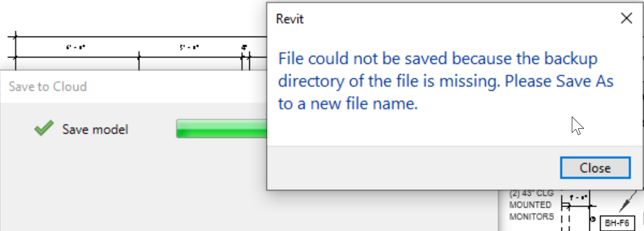Select the BH-F6 tag in drawing
The height and width of the screenshot is (231, 644).
click(x=617, y=223)
